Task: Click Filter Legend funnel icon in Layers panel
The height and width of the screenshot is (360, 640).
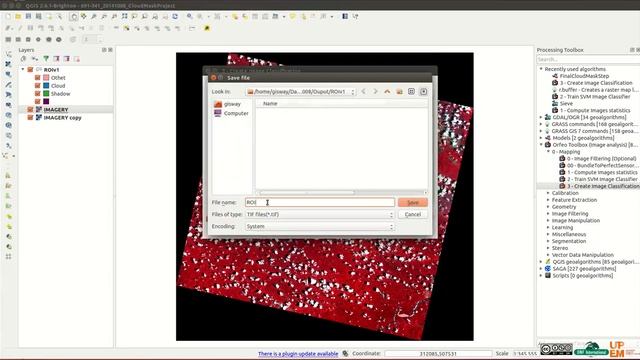Action: pos(46,59)
